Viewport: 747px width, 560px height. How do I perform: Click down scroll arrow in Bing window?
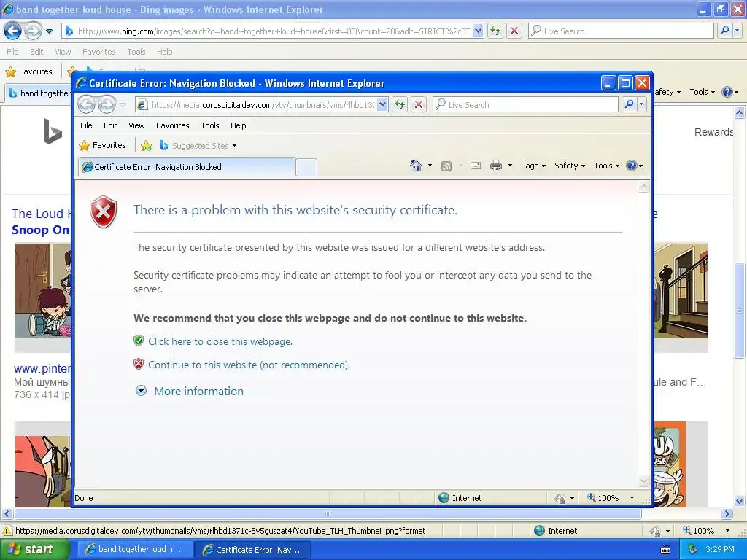point(739,501)
